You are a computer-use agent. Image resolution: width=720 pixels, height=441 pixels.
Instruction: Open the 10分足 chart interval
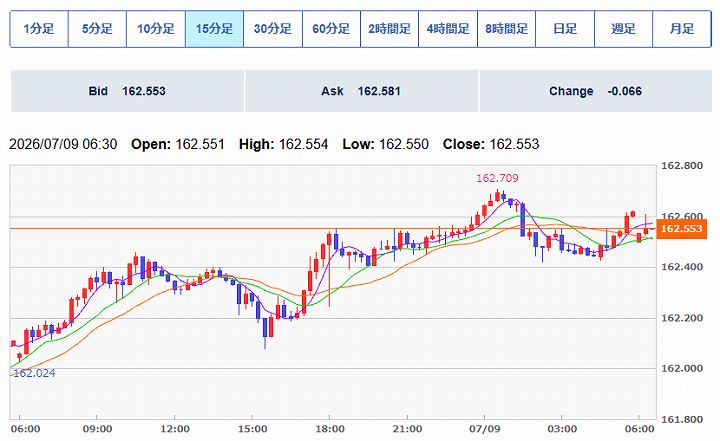[156, 29]
